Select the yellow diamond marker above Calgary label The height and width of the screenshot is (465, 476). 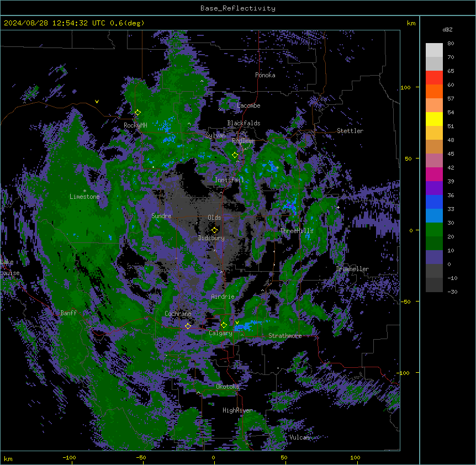click(224, 325)
